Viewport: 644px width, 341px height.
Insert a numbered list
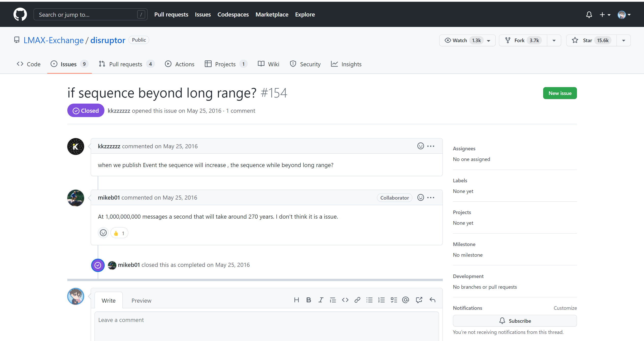pyautogui.click(x=381, y=300)
